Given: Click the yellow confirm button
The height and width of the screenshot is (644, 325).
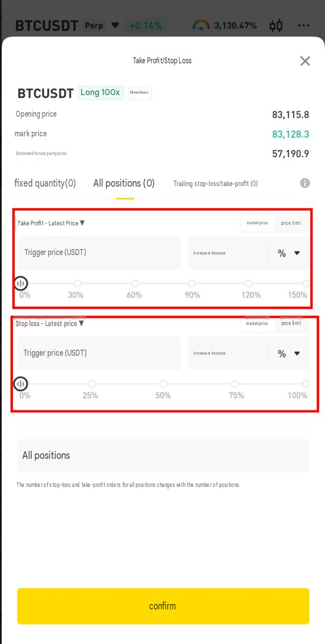Looking at the screenshot, I should coord(163,606).
